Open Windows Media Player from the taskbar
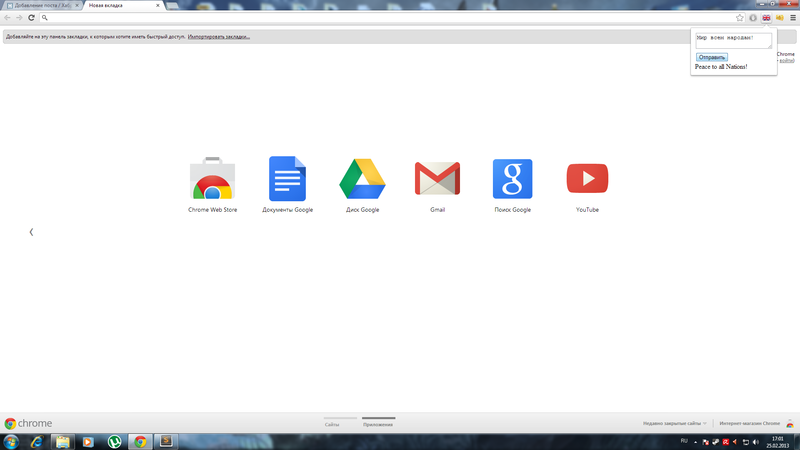Viewport: 800px width, 450px height. click(x=88, y=442)
